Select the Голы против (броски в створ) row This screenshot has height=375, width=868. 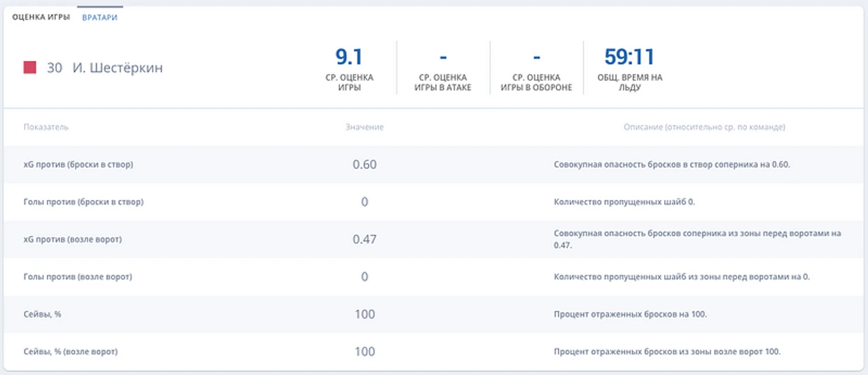pos(83,202)
